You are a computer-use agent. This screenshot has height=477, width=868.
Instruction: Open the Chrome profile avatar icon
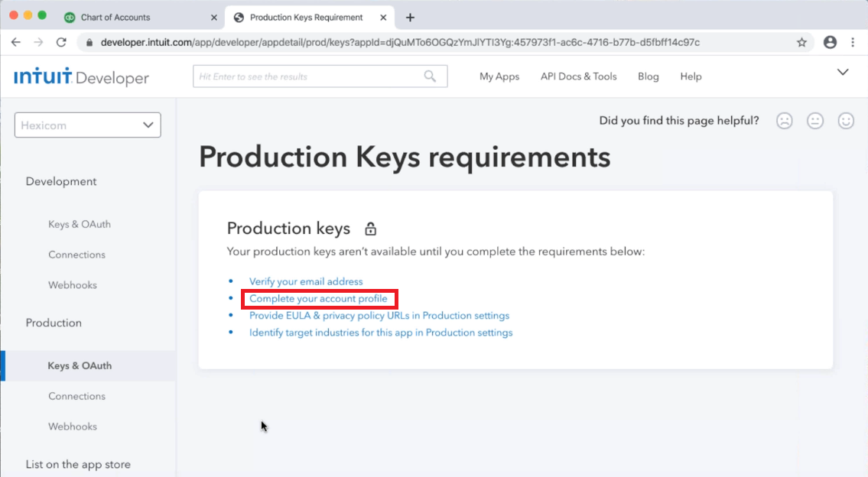pos(830,42)
